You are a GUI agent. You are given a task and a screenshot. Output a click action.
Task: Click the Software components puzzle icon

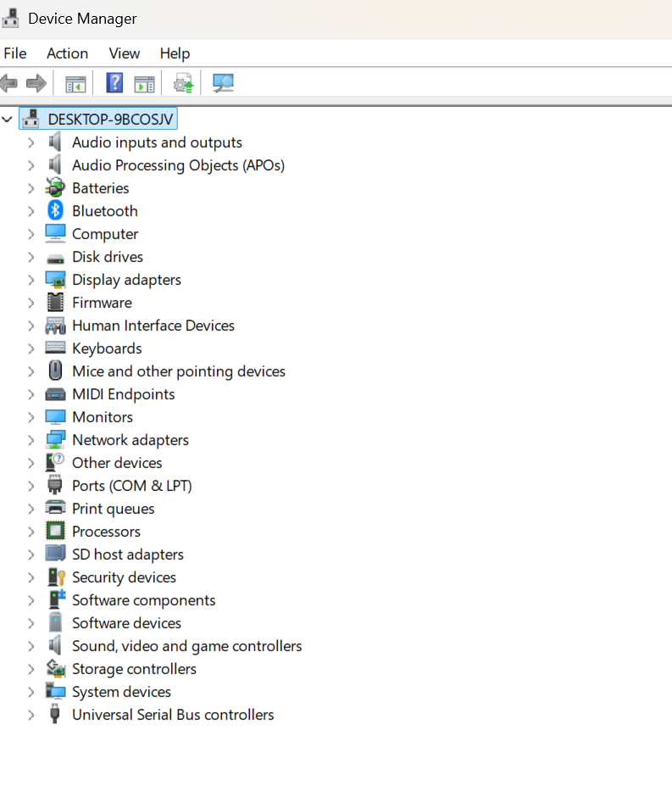point(57,599)
